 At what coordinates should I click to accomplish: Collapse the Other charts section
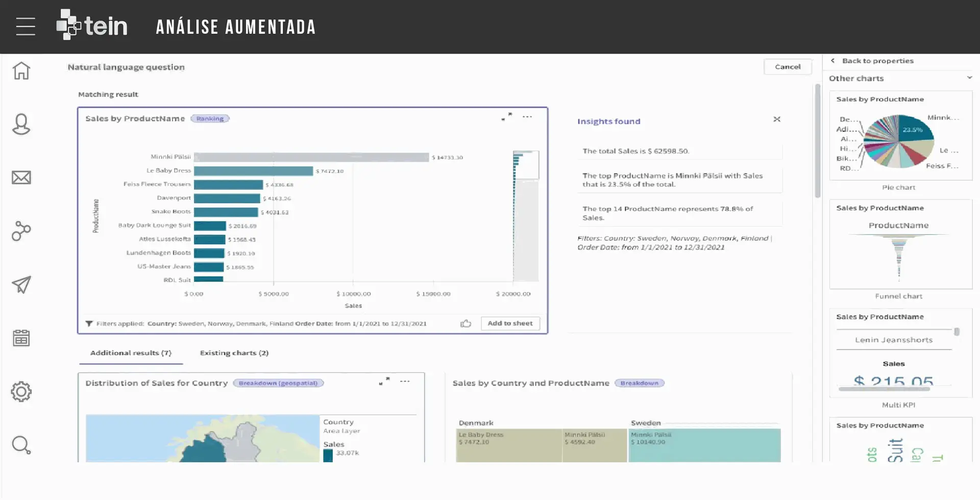[969, 78]
